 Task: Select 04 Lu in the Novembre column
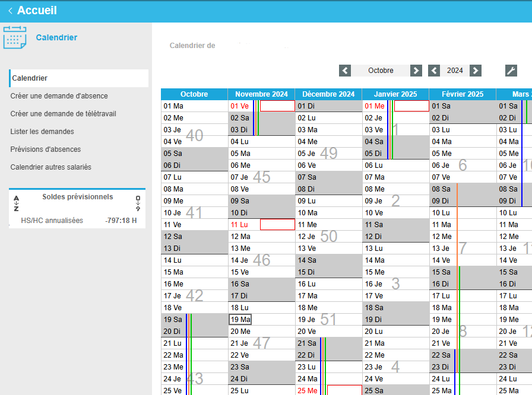(x=261, y=142)
